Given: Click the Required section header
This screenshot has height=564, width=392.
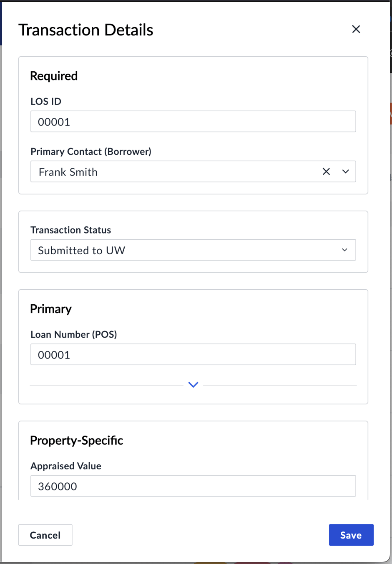Looking at the screenshot, I should tap(54, 76).
